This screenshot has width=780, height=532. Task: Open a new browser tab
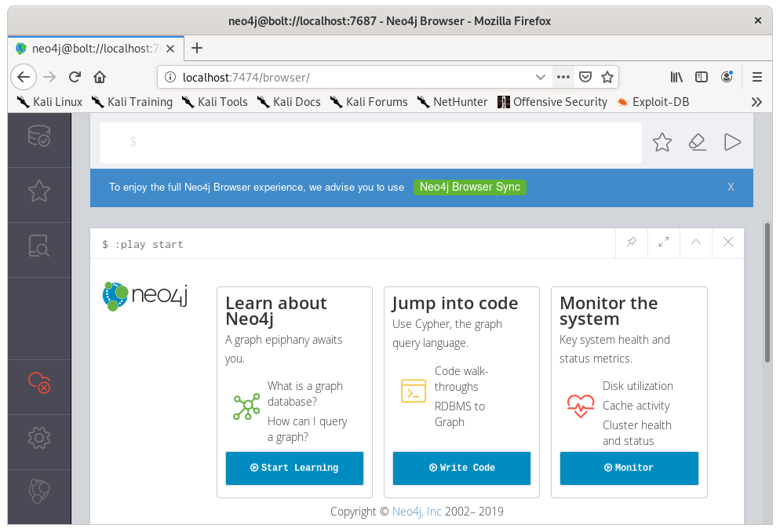(x=197, y=48)
